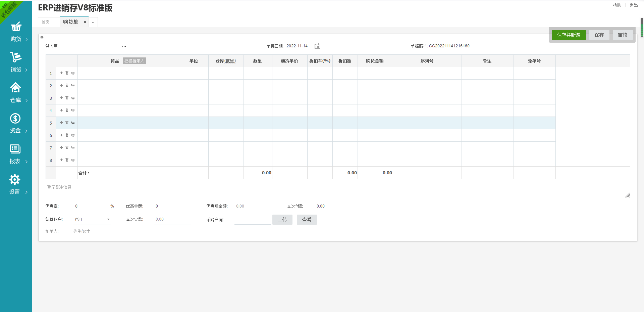644x312 pixels.
Task: Switch to the 首页 tab
Action: click(x=46, y=22)
